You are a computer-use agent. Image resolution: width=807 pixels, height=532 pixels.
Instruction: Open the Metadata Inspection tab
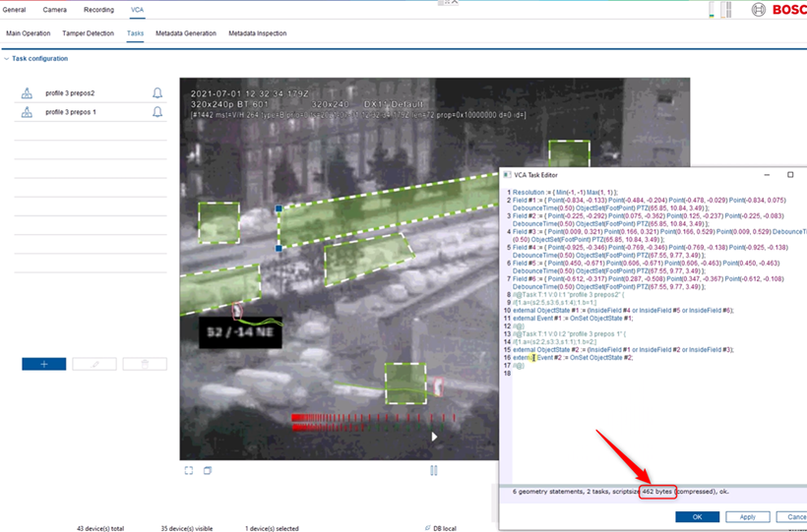258,33
